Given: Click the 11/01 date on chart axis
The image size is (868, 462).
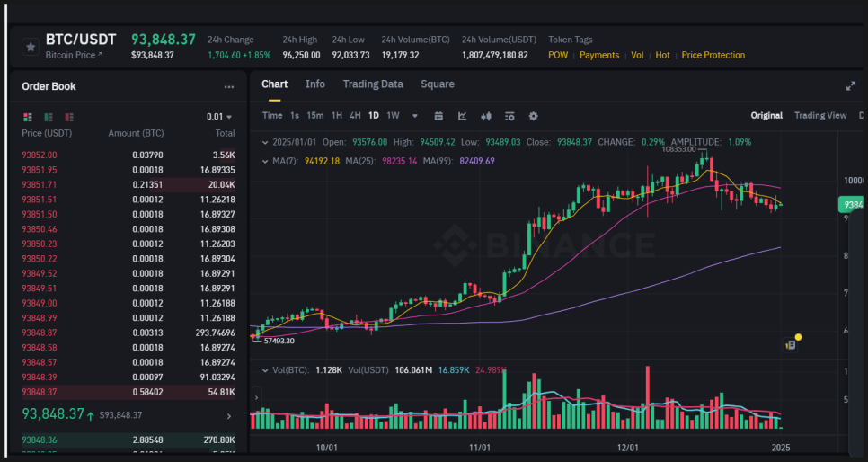Looking at the screenshot, I should [x=480, y=448].
